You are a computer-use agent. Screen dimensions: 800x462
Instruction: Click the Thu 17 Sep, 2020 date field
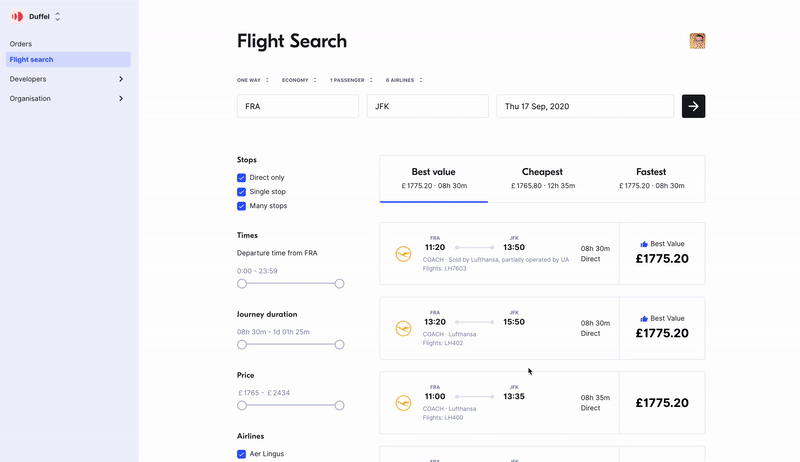pyautogui.click(x=585, y=106)
